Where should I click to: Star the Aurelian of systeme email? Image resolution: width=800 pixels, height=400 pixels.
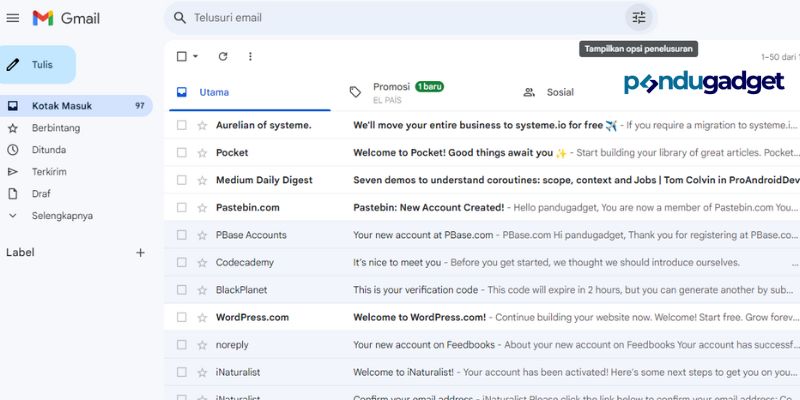coord(203,126)
